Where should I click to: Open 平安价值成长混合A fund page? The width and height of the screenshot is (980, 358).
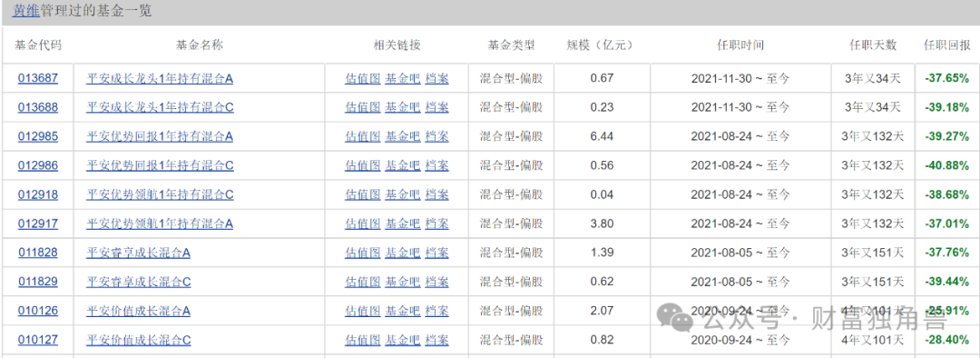coord(138,311)
